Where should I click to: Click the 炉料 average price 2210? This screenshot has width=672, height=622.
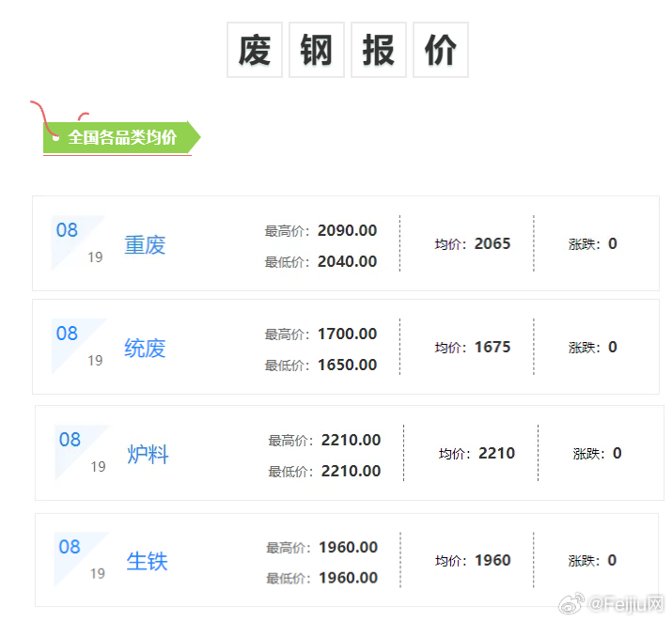(496, 453)
